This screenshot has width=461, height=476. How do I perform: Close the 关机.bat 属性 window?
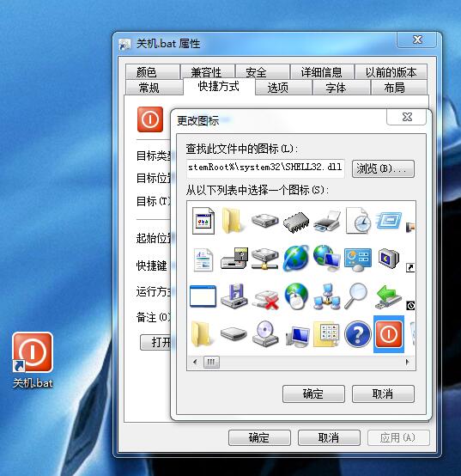pyautogui.click(x=417, y=40)
